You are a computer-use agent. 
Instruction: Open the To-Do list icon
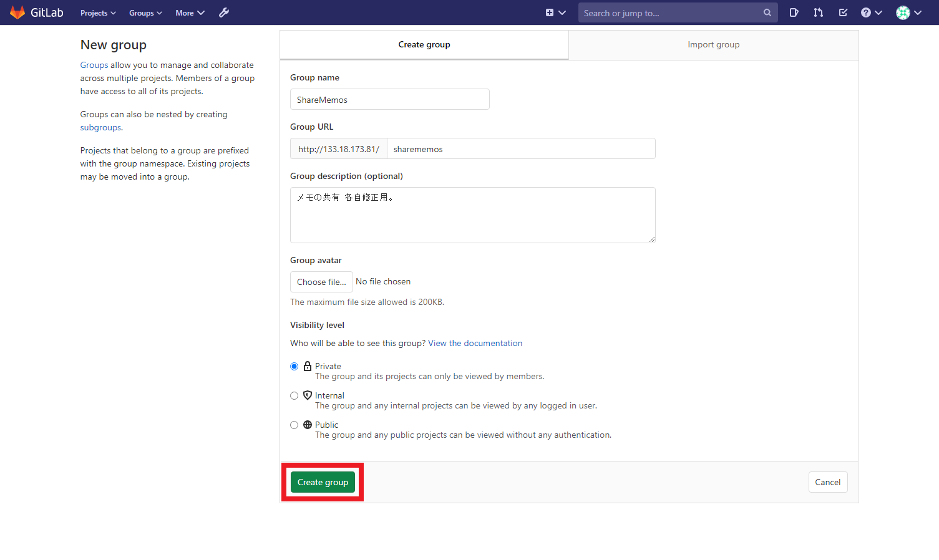click(x=843, y=12)
